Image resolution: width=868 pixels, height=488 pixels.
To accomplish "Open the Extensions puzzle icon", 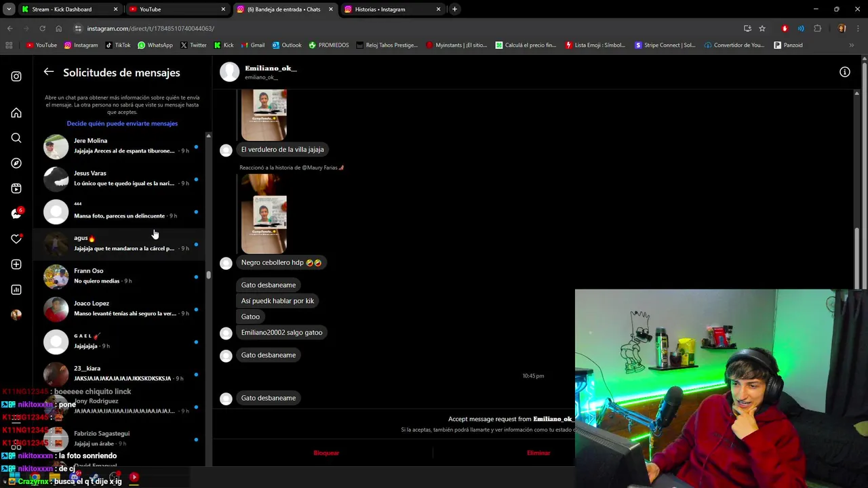I will point(817,28).
